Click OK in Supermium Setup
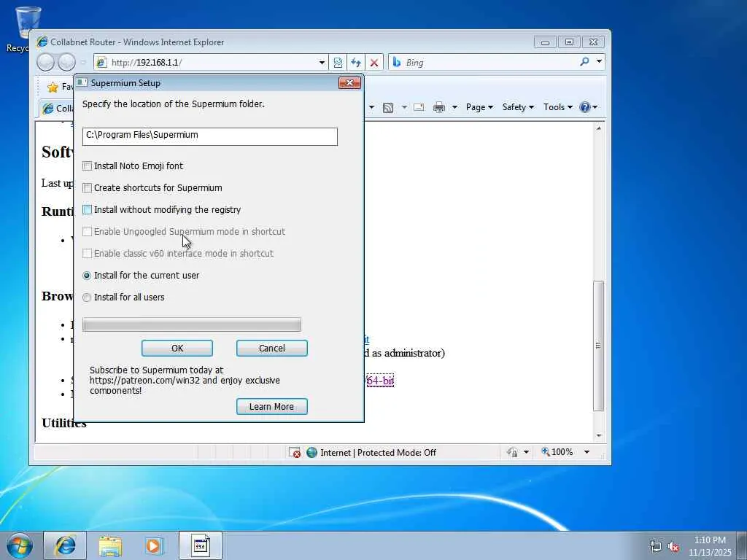The width and height of the screenshot is (747, 560). [177, 348]
